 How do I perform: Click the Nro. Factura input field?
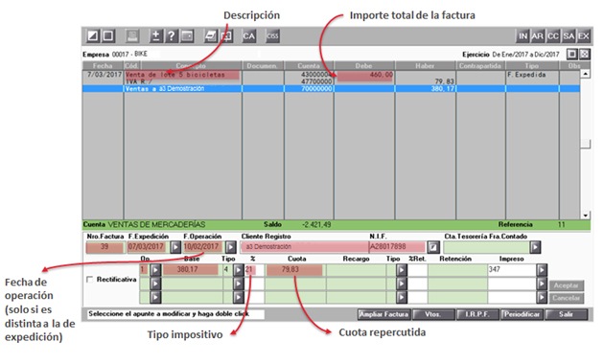(105, 247)
